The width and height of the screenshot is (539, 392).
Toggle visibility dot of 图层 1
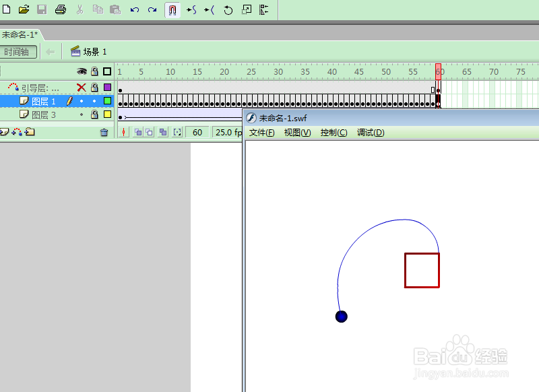(x=82, y=101)
